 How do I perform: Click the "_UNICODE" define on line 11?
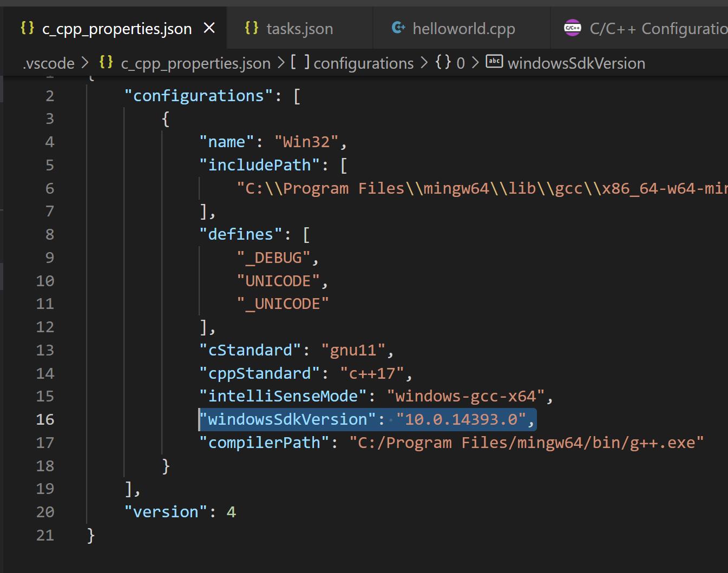283,304
